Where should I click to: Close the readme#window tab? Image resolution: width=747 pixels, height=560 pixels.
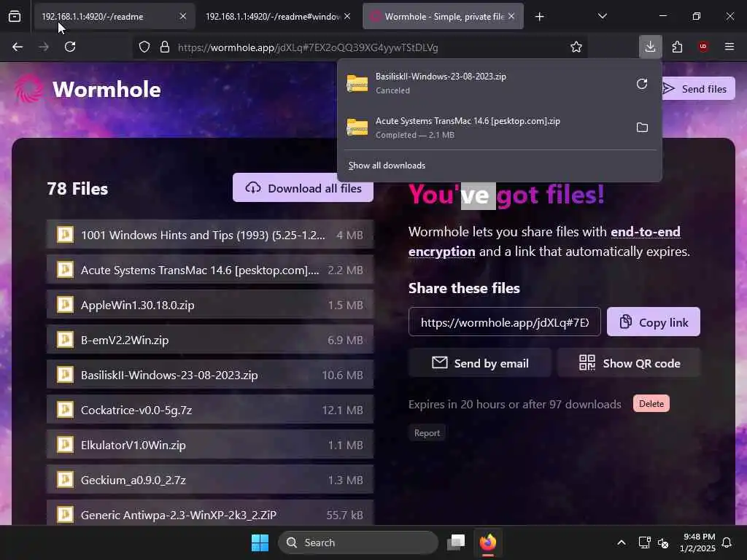click(347, 16)
